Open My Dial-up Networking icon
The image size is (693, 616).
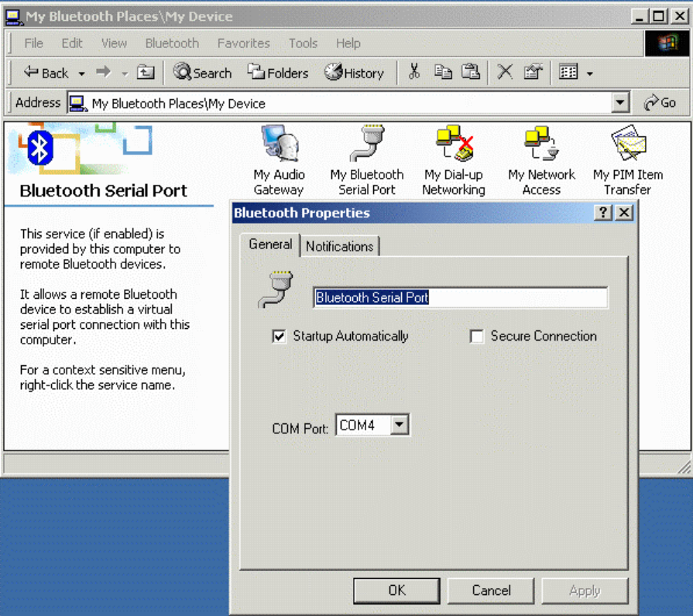coord(454,160)
